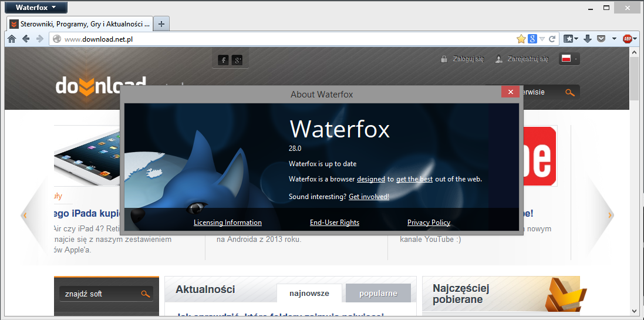The image size is (644, 320).
Task: Open End-User Rights link
Action: click(335, 223)
